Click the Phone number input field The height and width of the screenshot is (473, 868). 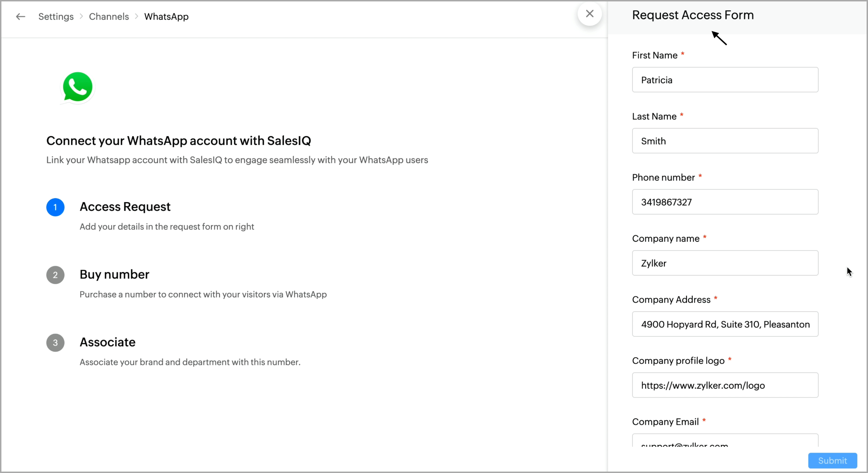pos(725,202)
